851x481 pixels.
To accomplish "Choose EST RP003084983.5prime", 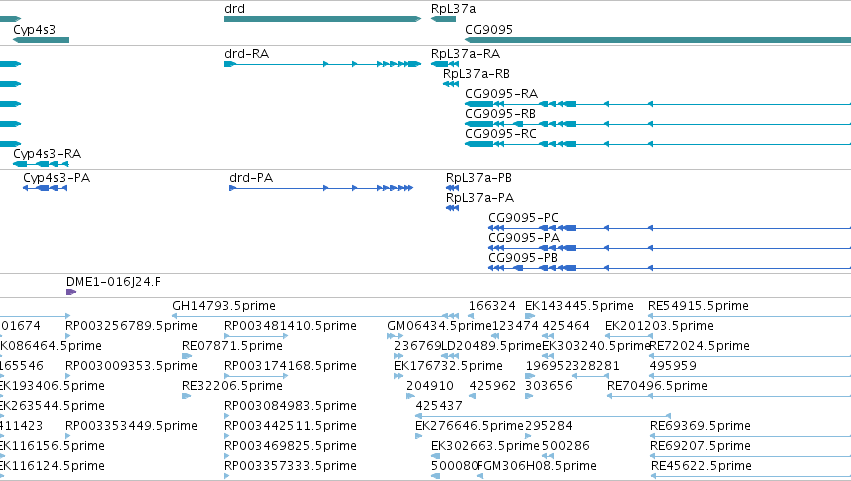I will point(227,416).
